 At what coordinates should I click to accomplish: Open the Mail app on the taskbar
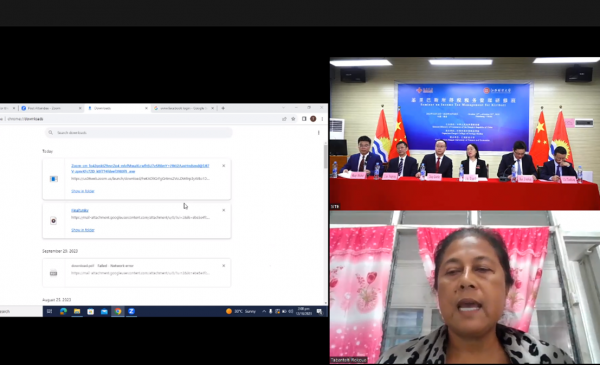(104, 311)
